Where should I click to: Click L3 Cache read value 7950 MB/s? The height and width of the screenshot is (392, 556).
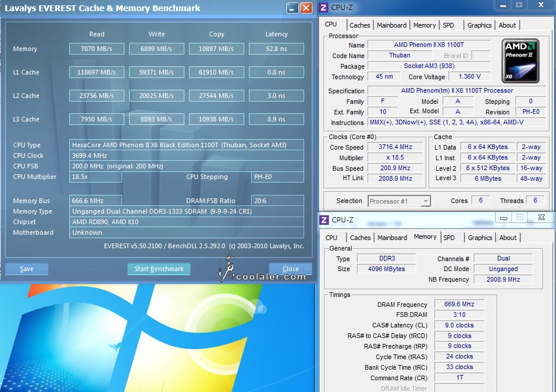click(96, 119)
